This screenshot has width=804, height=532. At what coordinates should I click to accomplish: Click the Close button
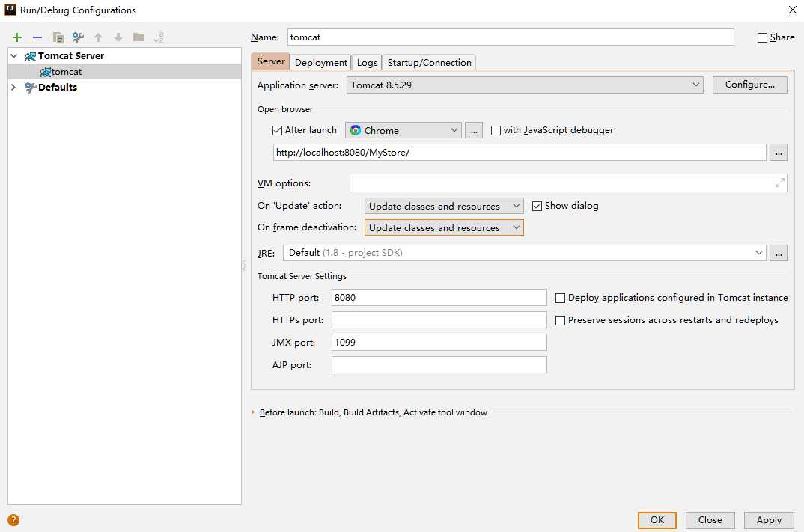point(710,520)
